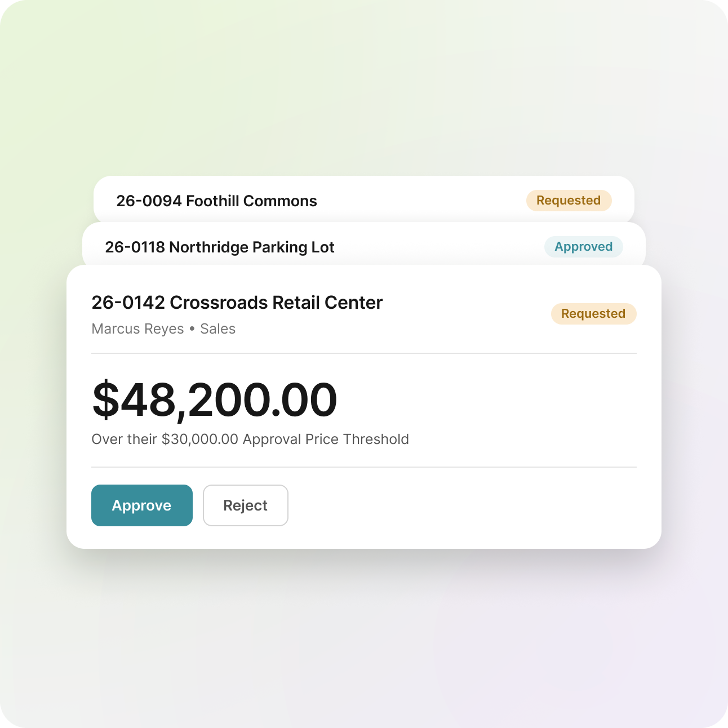The image size is (728, 728).
Task: Click bullet separator between Reyes and Sales
Action: [x=192, y=329]
